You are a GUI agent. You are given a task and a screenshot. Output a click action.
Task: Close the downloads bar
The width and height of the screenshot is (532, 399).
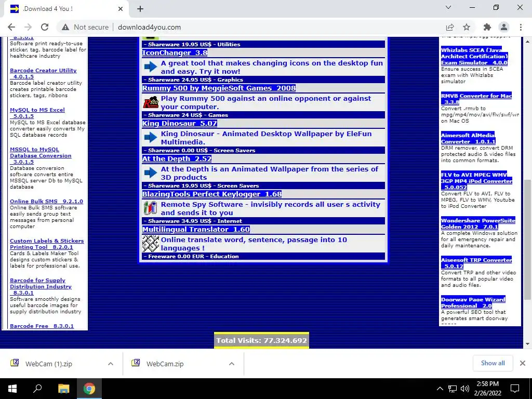pos(523,363)
